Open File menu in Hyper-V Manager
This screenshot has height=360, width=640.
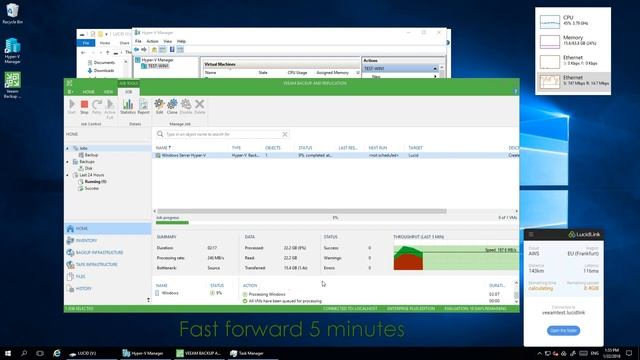click(x=138, y=41)
